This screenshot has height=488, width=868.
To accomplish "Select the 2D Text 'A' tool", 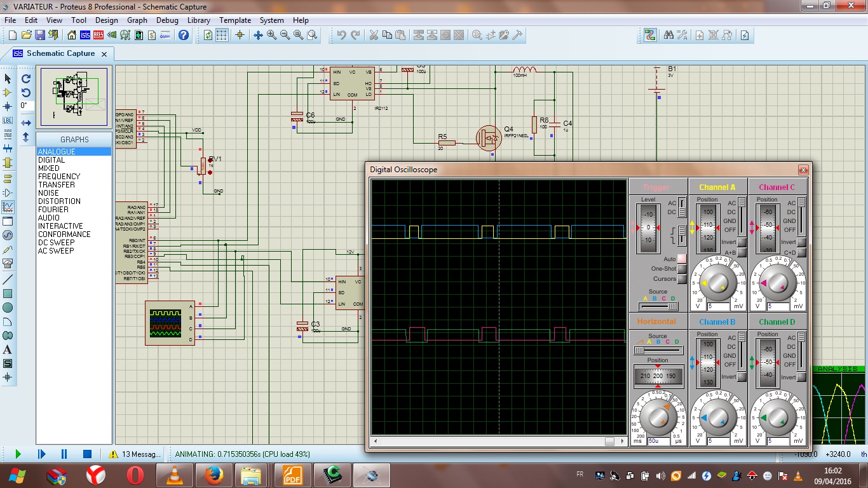I will tap(8, 349).
